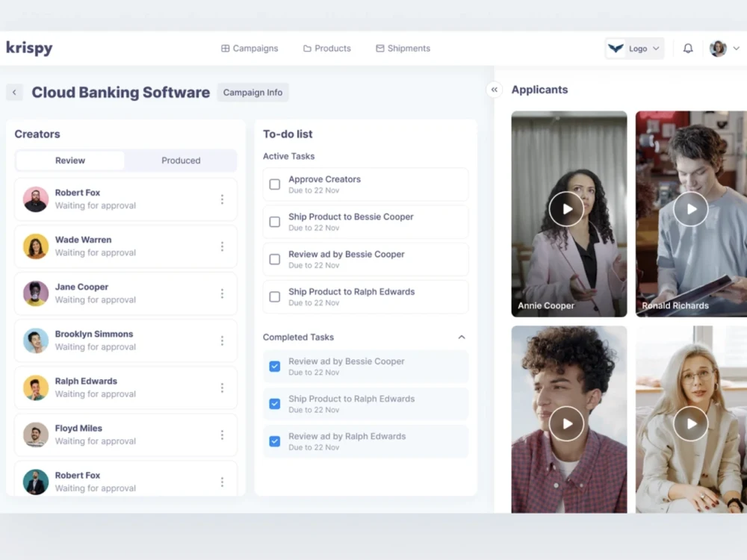
Task: Click the Campaigns grid icon
Action: coord(226,48)
